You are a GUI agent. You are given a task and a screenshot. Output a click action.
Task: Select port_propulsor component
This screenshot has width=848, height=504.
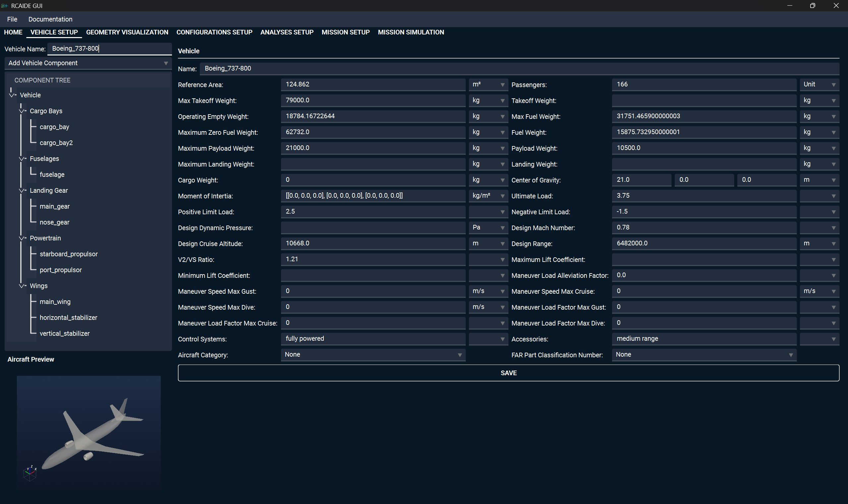(61, 270)
